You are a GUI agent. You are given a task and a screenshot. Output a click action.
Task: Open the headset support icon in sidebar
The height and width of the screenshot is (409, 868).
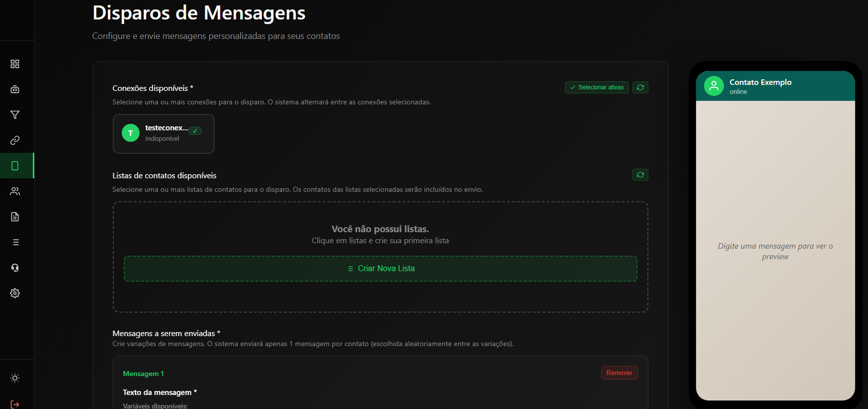coord(15,268)
